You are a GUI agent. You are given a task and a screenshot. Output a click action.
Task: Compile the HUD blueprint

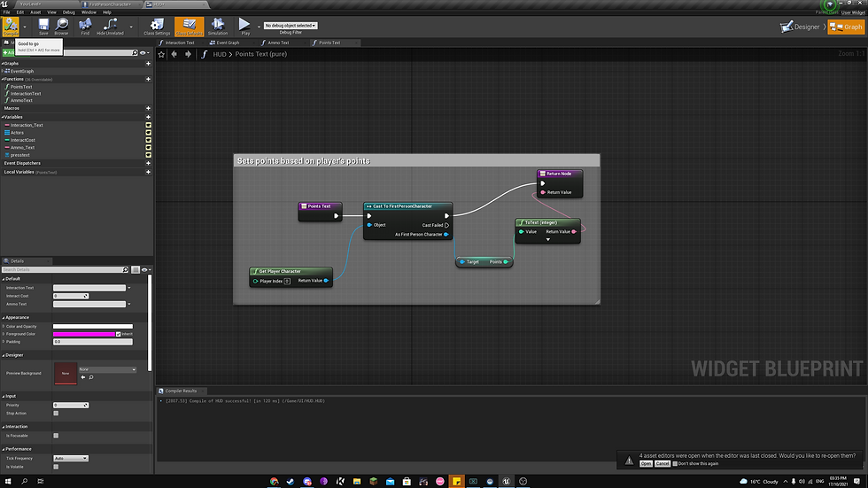tap(11, 26)
